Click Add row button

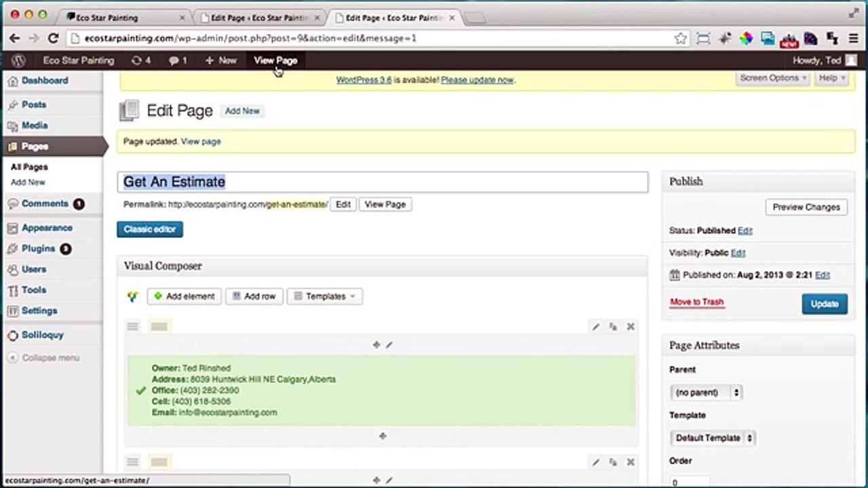click(254, 296)
